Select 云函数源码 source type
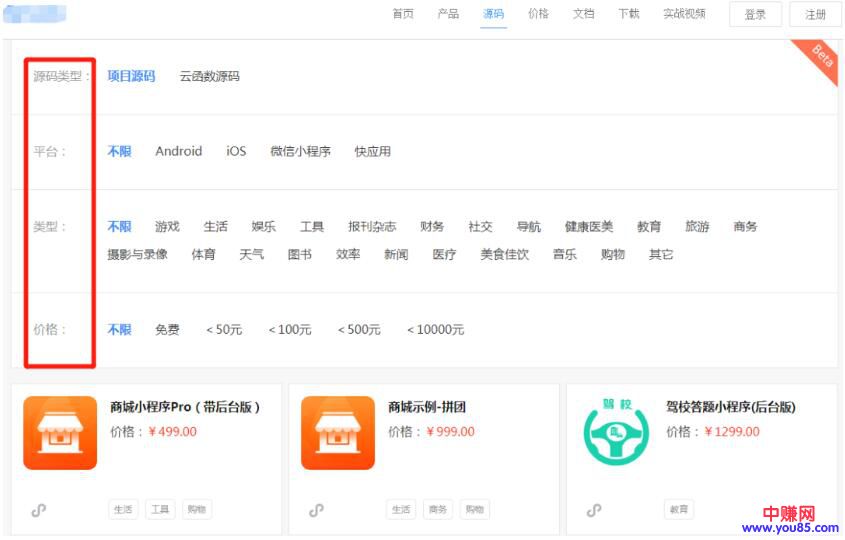This screenshot has height=540, width=845. tap(209, 77)
